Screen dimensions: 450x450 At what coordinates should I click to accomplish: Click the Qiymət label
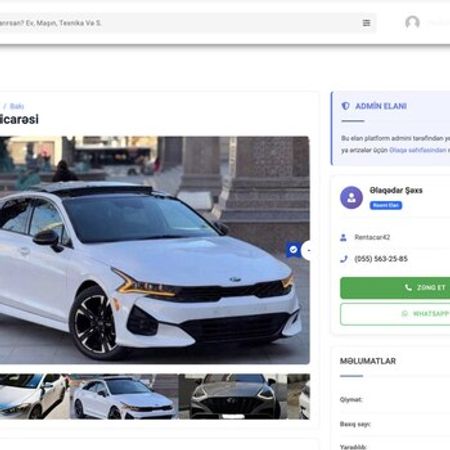tap(351, 399)
